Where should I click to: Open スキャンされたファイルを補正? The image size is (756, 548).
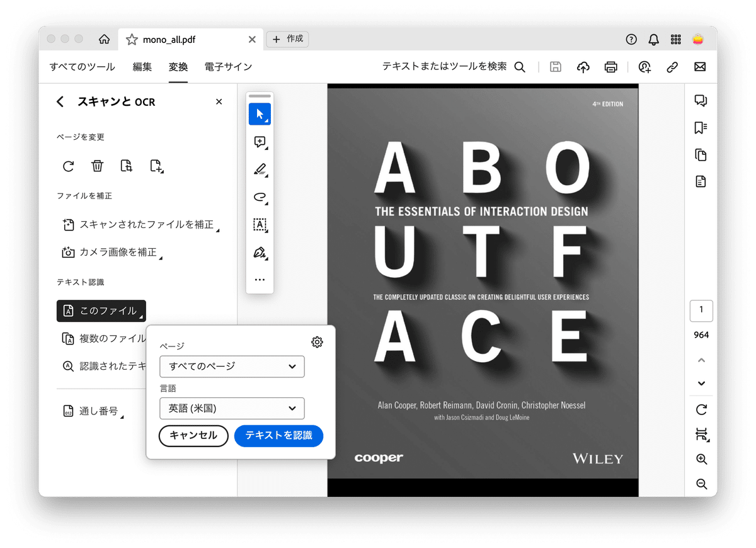(140, 225)
